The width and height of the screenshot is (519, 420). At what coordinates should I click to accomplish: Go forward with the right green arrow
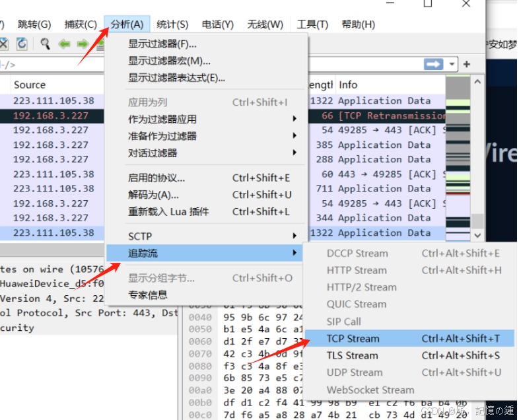(x=83, y=44)
